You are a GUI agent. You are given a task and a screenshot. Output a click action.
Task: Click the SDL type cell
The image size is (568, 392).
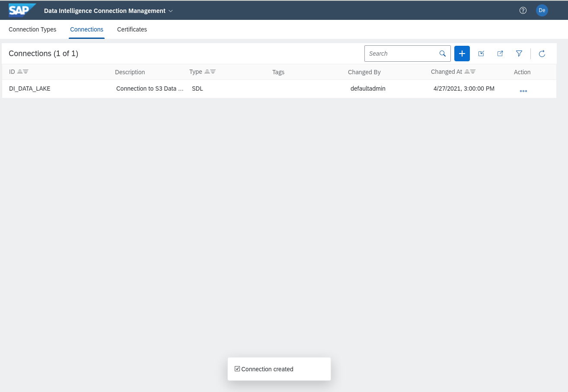(x=198, y=89)
